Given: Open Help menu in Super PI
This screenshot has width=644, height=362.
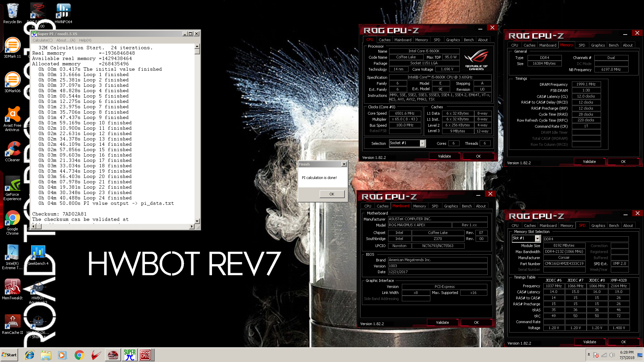Looking at the screenshot, I should coord(85,40).
